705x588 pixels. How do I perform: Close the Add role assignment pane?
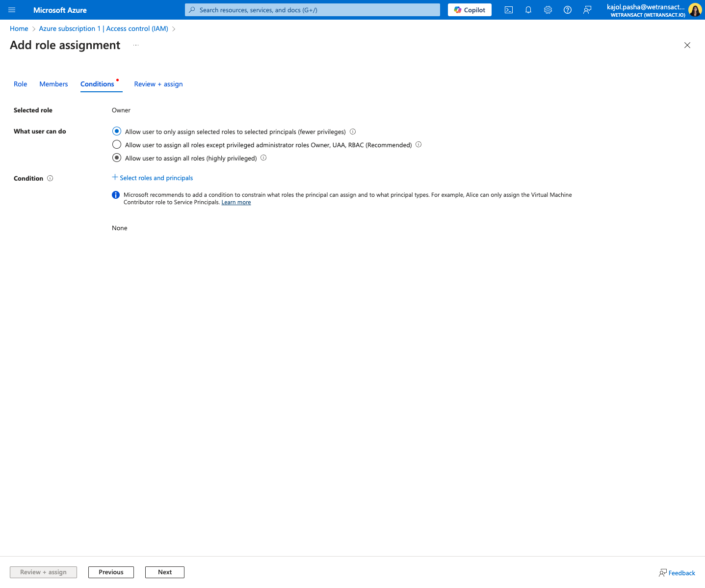pos(687,45)
